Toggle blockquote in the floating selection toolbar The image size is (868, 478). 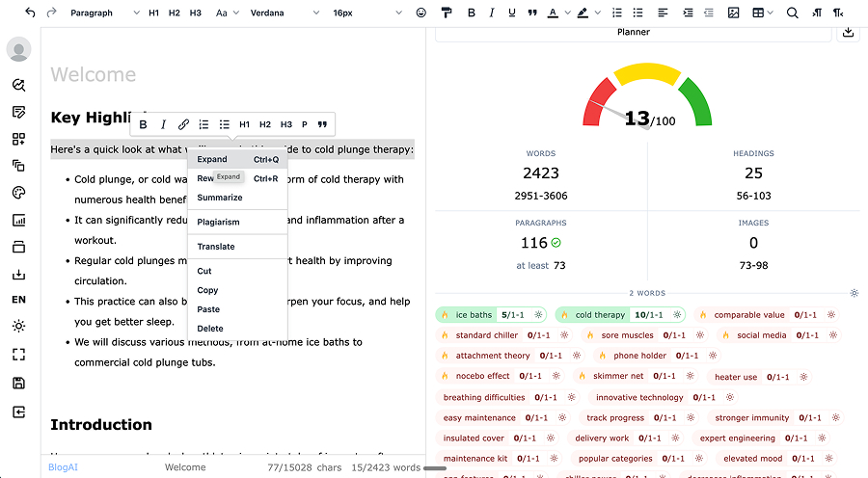click(x=322, y=124)
